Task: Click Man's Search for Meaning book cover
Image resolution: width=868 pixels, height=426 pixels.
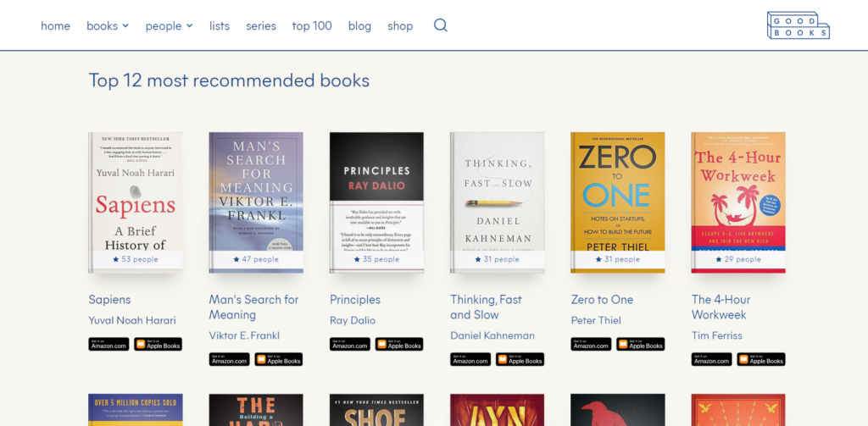Action: pyautogui.click(x=256, y=202)
